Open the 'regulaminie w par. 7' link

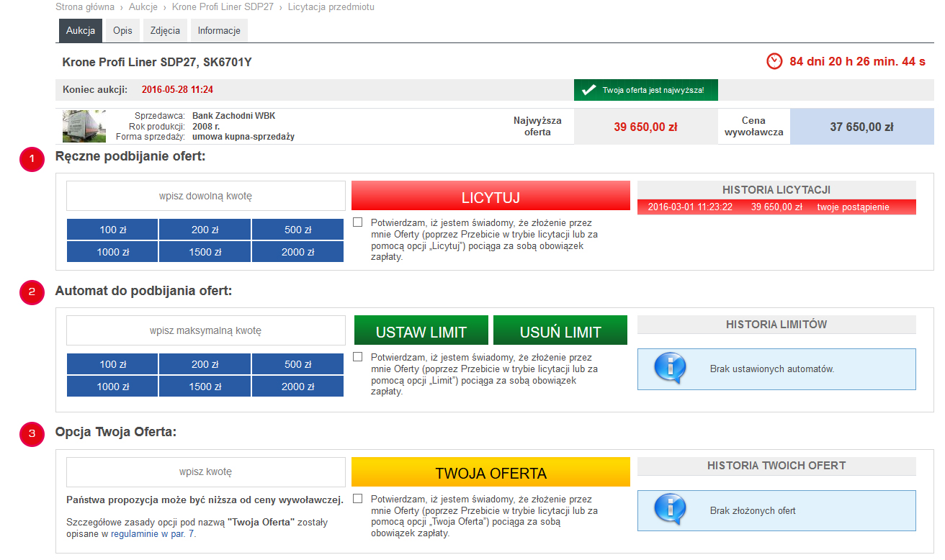tap(153, 534)
